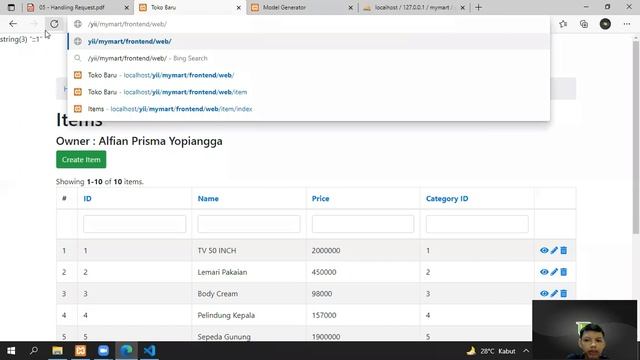Focus the Name filter field

tap(249, 224)
